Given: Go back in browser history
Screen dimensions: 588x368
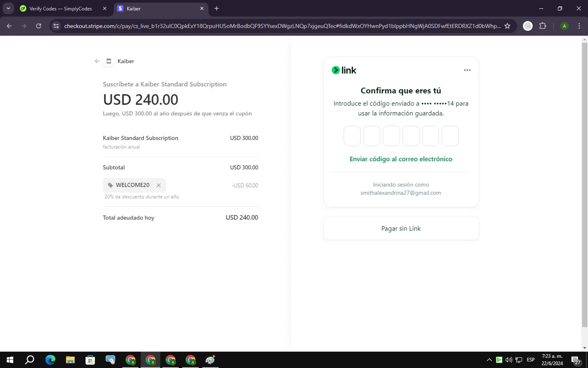Looking at the screenshot, I should tap(9, 26).
